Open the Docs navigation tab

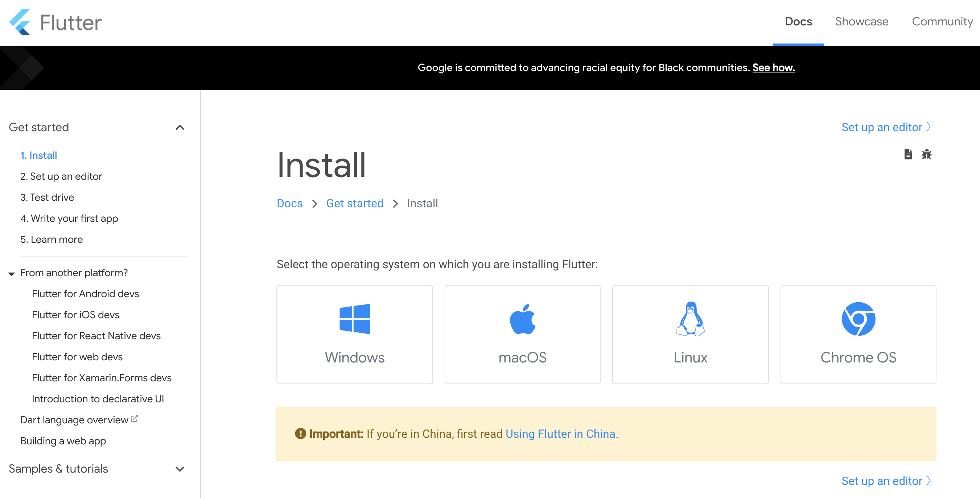pos(798,22)
